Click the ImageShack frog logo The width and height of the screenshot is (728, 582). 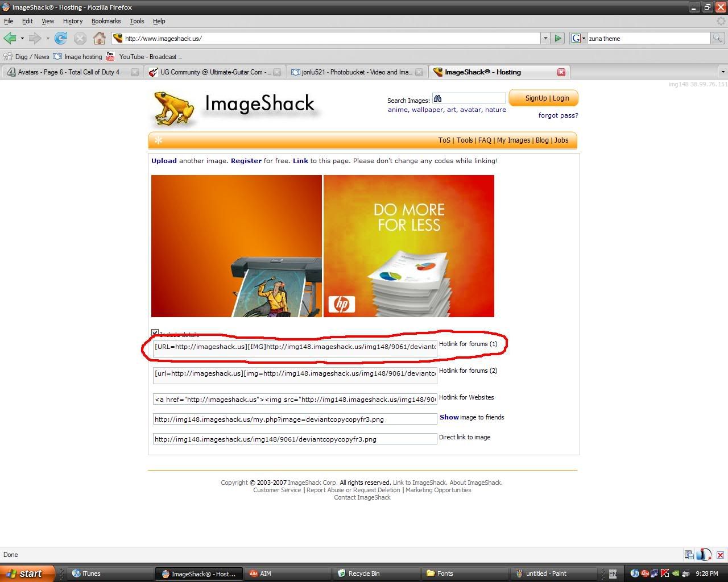(x=174, y=108)
